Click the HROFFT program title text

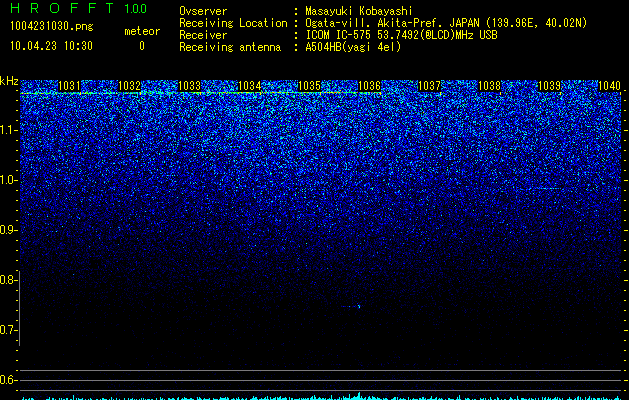pyautogui.click(x=62, y=8)
